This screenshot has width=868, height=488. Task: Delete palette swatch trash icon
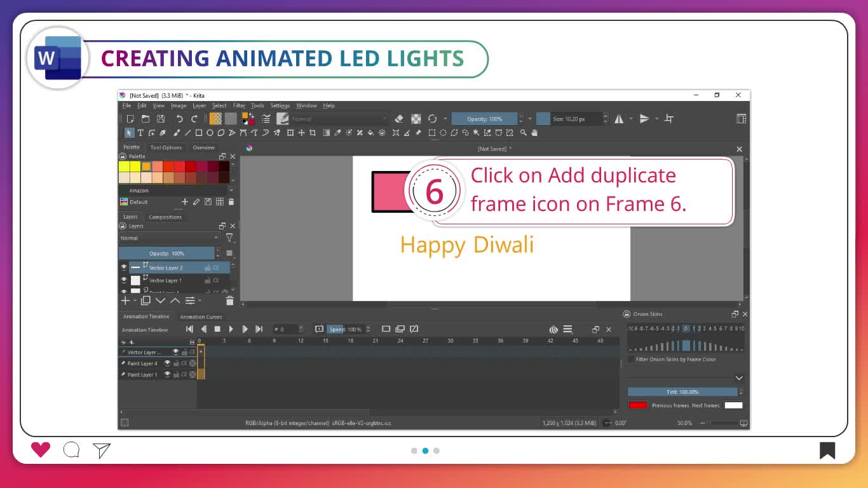pos(231,202)
